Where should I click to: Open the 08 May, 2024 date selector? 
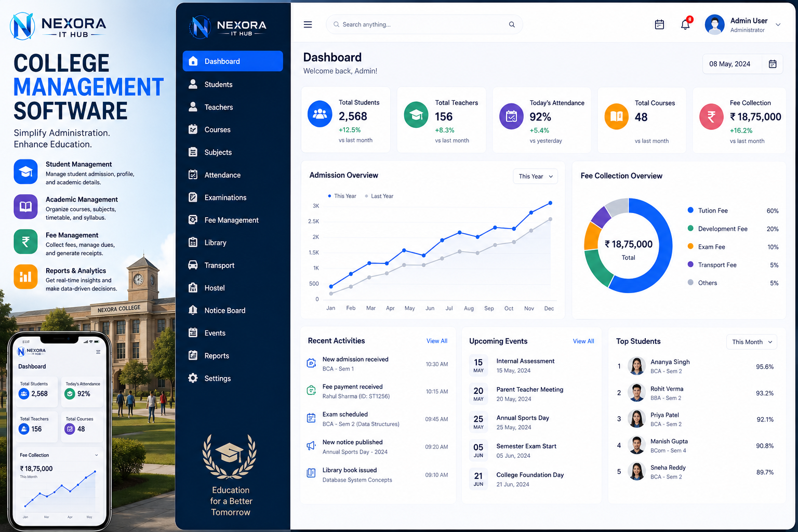[742, 64]
